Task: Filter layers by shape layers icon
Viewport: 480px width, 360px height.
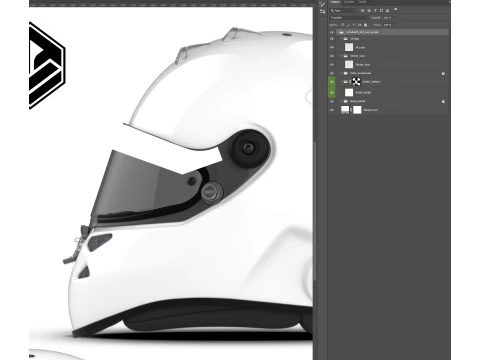Action: pos(381,11)
